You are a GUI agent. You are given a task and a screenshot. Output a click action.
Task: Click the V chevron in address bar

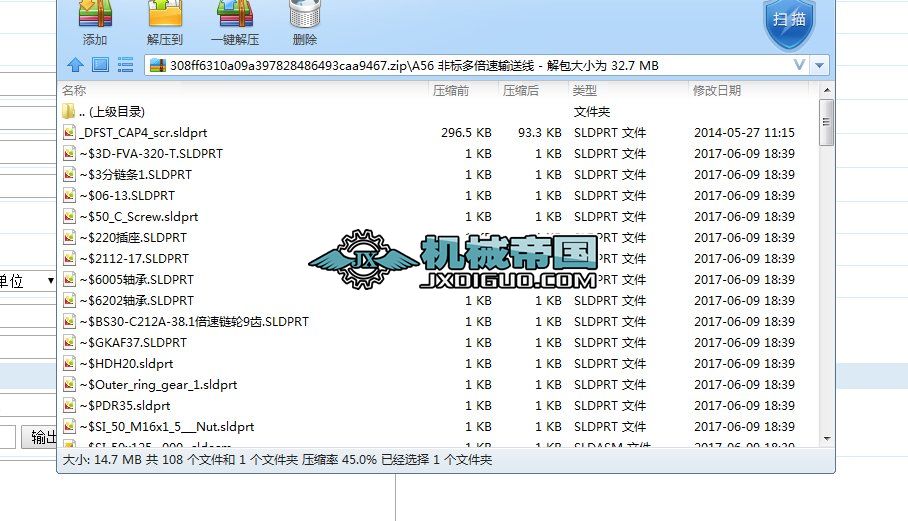tap(799, 65)
